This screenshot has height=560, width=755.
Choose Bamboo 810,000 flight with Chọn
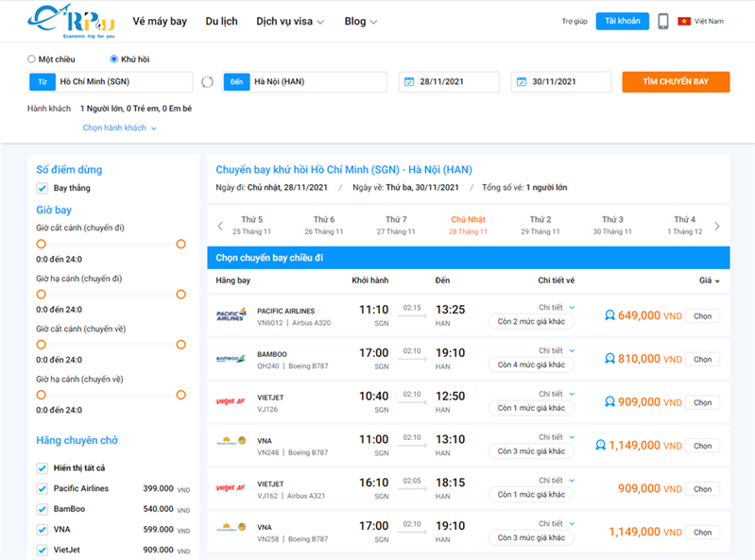click(x=702, y=360)
